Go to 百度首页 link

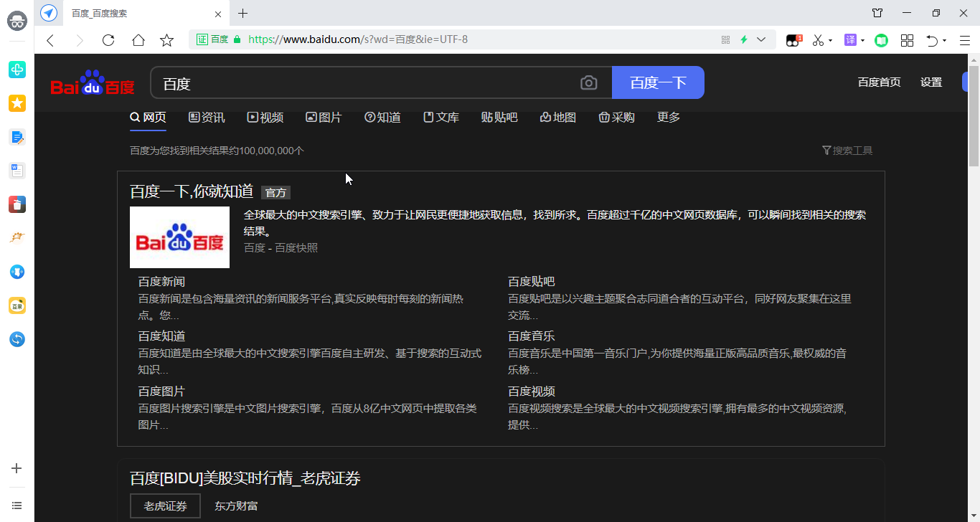[879, 82]
